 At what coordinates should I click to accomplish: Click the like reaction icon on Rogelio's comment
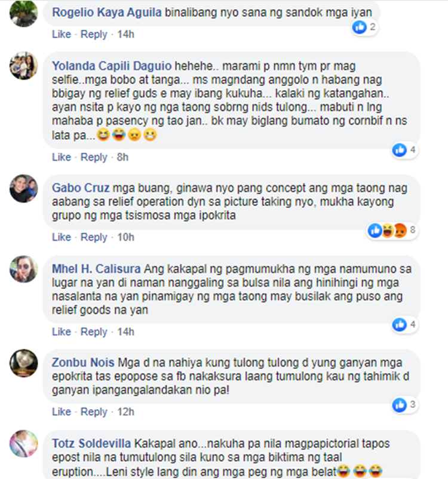[x=359, y=27]
